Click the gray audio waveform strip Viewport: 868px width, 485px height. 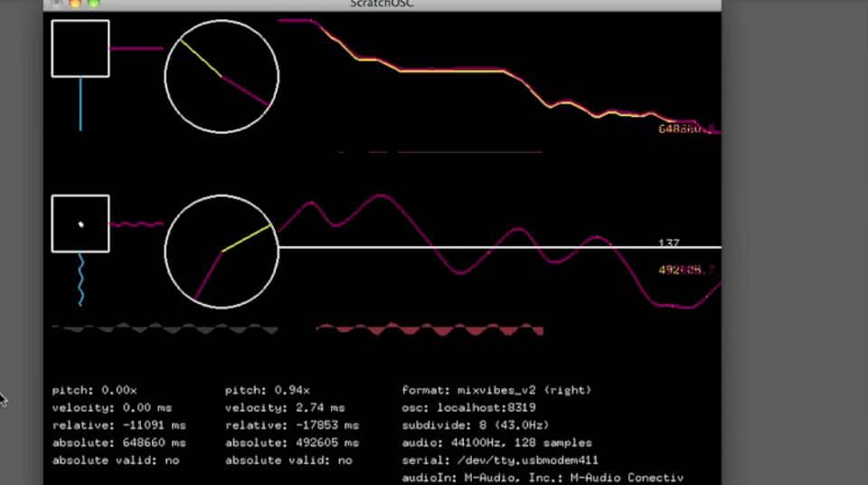pos(165,328)
